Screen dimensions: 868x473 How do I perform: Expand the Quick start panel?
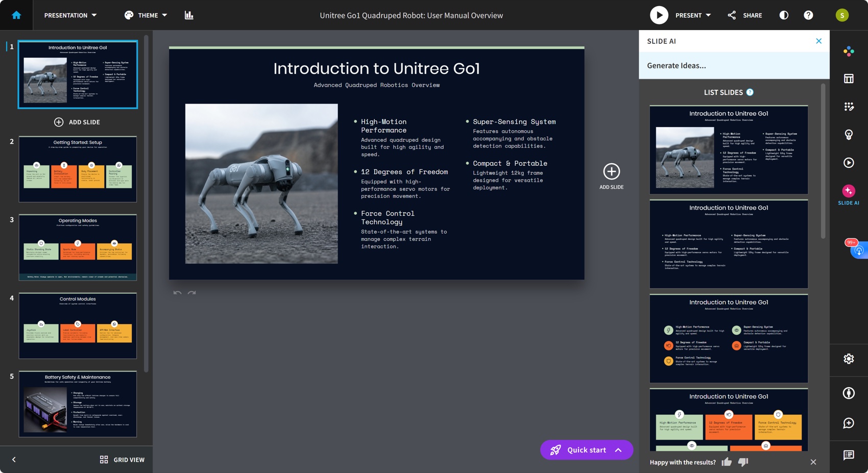click(586, 450)
